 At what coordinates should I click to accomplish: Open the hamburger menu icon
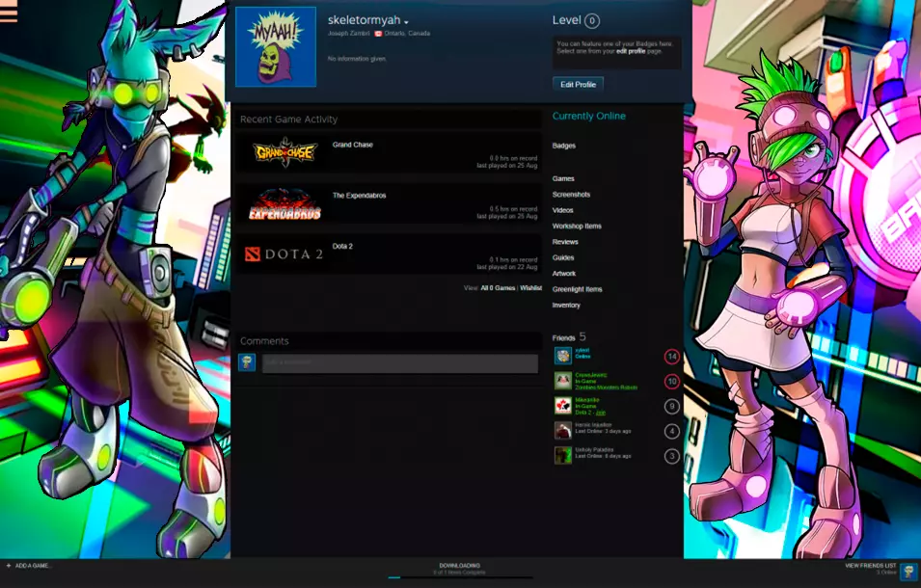9,11
